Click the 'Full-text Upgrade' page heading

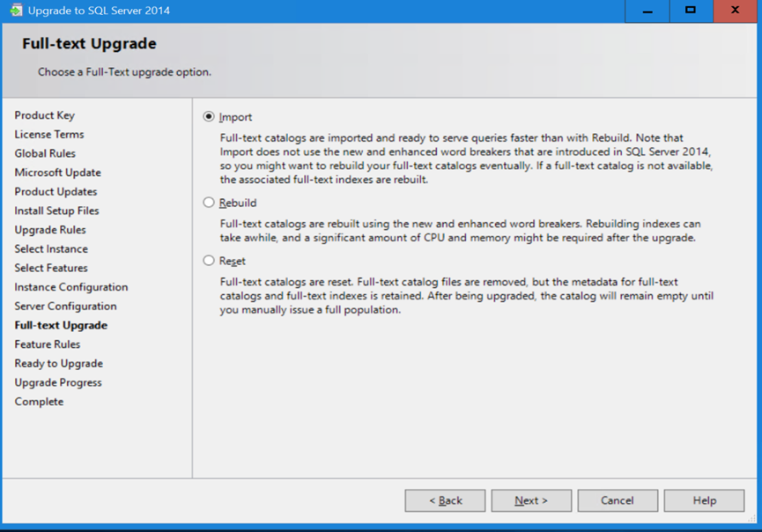pyautogui.click(x=90, y=44)
